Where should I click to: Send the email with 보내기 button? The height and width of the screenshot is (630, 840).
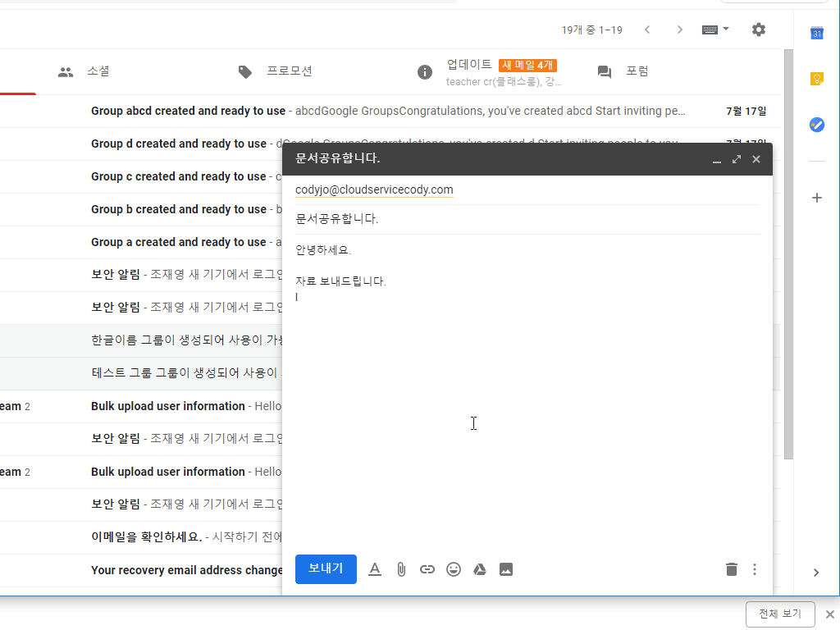pyautogui.click(x=326, y=569)
